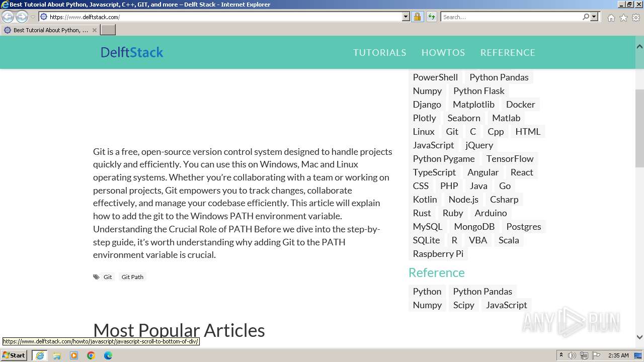Click the tags icon below article

(x=96, y=277)
